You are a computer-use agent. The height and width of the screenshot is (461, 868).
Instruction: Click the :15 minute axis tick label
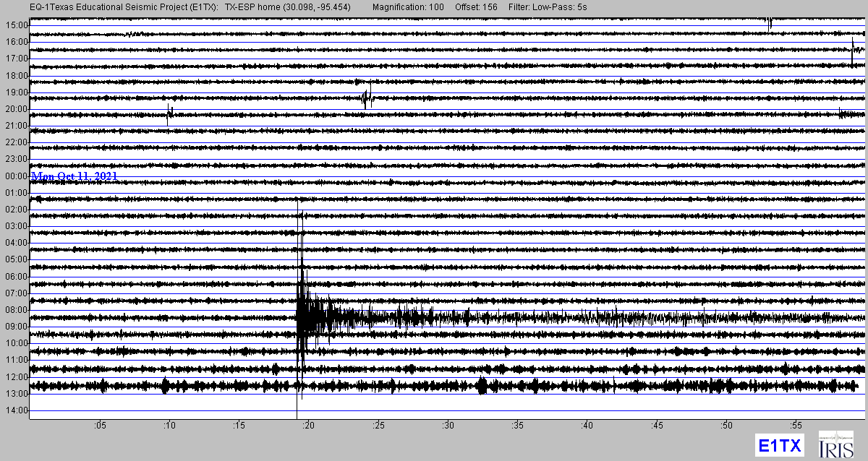tap(239, 425)
